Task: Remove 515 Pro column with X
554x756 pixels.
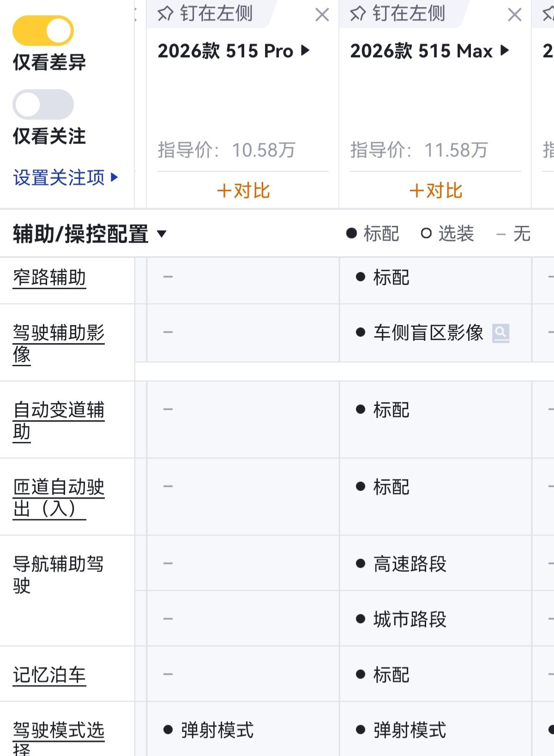Action: click(x=322, y=15)
